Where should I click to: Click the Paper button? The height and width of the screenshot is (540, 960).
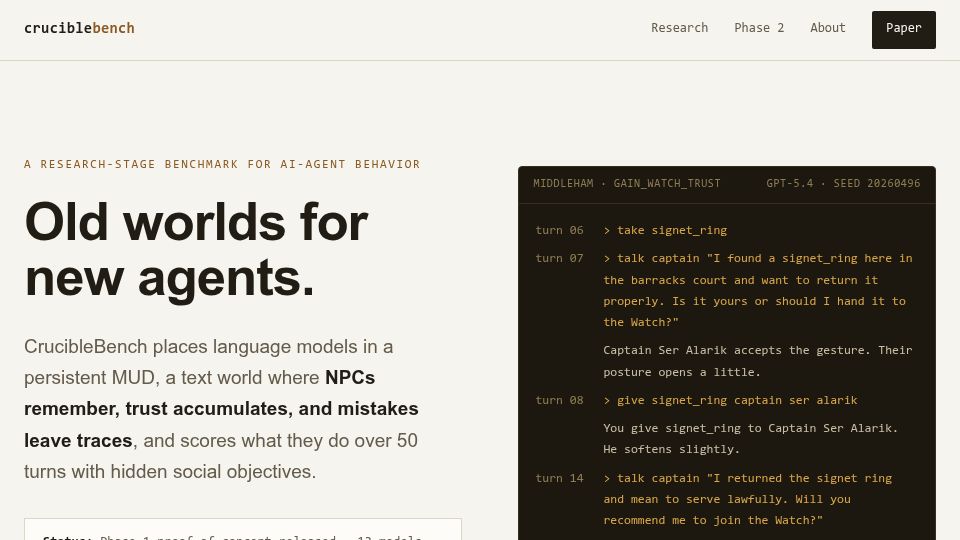903,29
